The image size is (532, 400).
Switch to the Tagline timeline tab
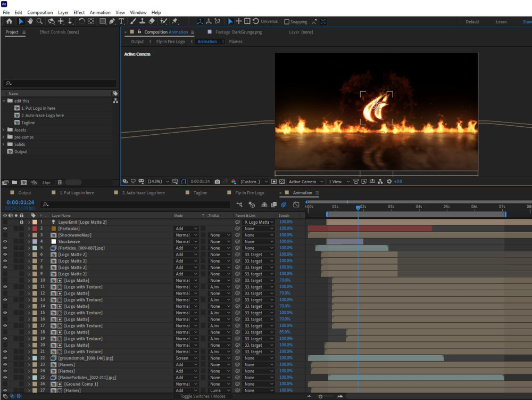(x=200, y=193)
